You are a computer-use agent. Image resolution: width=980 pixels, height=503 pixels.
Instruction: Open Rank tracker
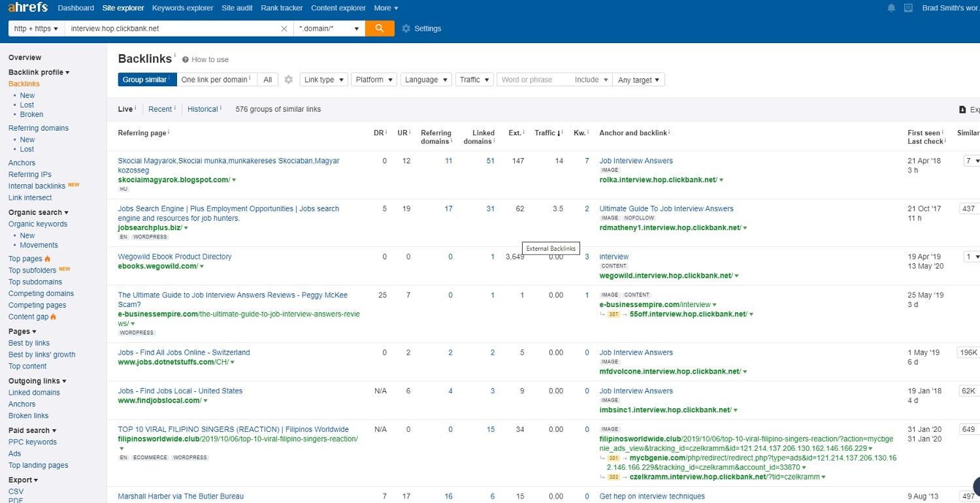tap(282, 8)
